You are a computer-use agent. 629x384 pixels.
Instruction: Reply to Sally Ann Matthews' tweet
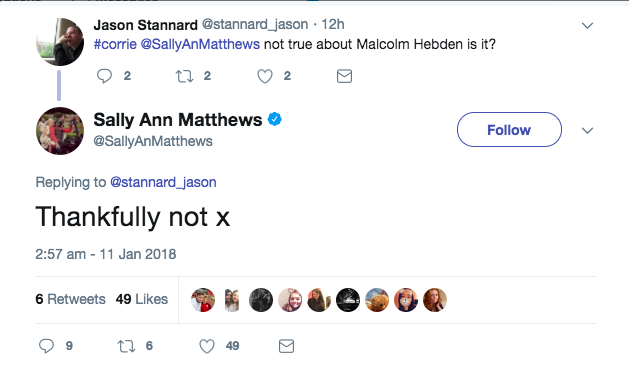coord(47,346)
